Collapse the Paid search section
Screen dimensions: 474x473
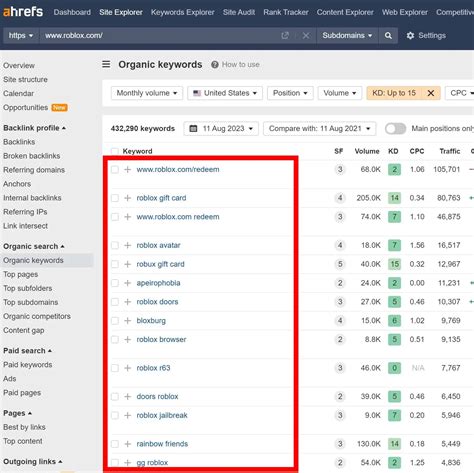[x=27, y=351]
